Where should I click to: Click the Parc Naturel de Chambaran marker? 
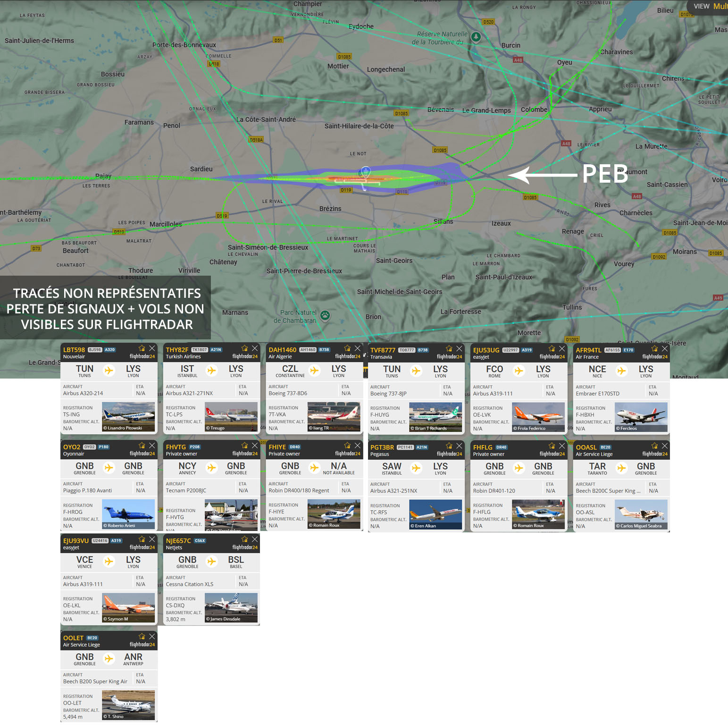click(x=325, y=315)
